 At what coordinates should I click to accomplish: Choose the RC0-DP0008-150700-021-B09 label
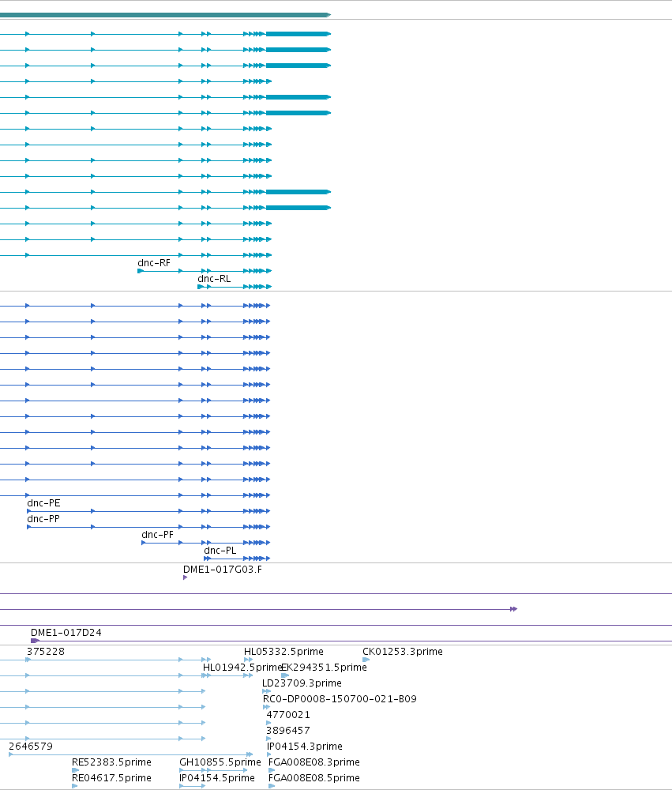340,699
